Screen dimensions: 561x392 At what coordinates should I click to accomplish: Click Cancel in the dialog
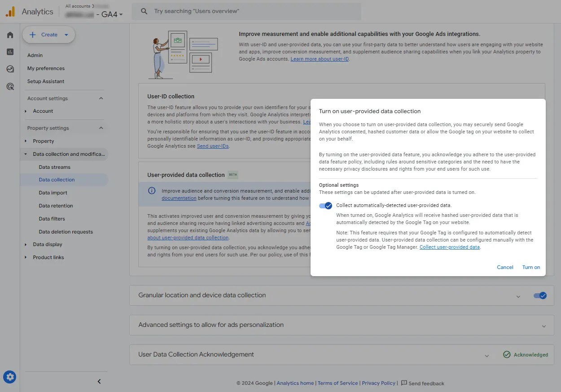pos(505,267)
